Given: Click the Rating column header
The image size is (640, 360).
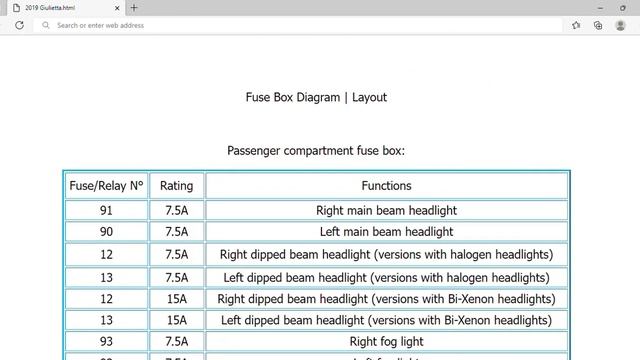Looking at the screenshot, I should (177, 186).
